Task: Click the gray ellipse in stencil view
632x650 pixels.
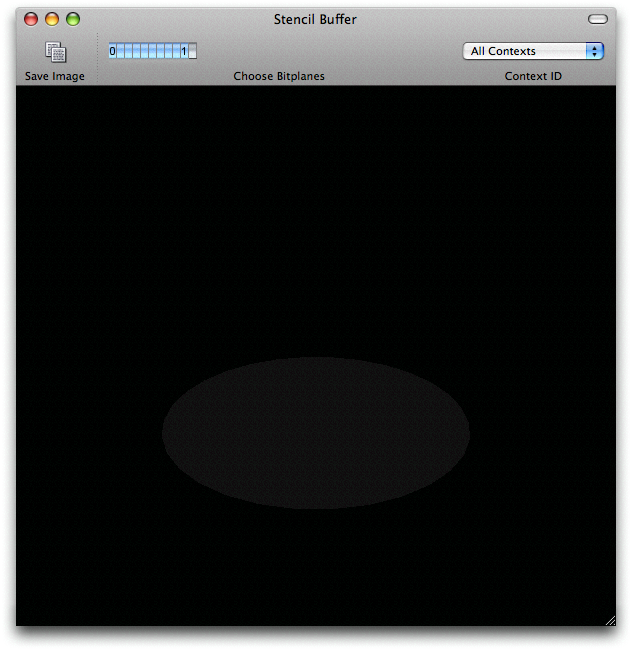Action: pos(315,432)
